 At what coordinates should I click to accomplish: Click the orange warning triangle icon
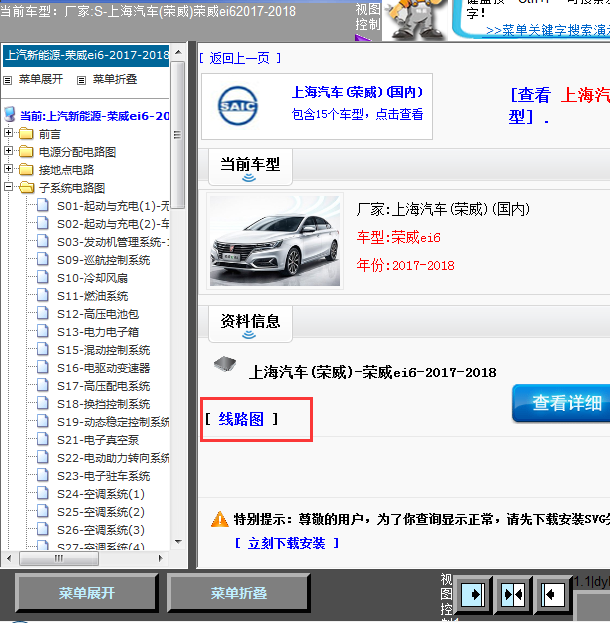pyautogui.click(x=220, y=519)
